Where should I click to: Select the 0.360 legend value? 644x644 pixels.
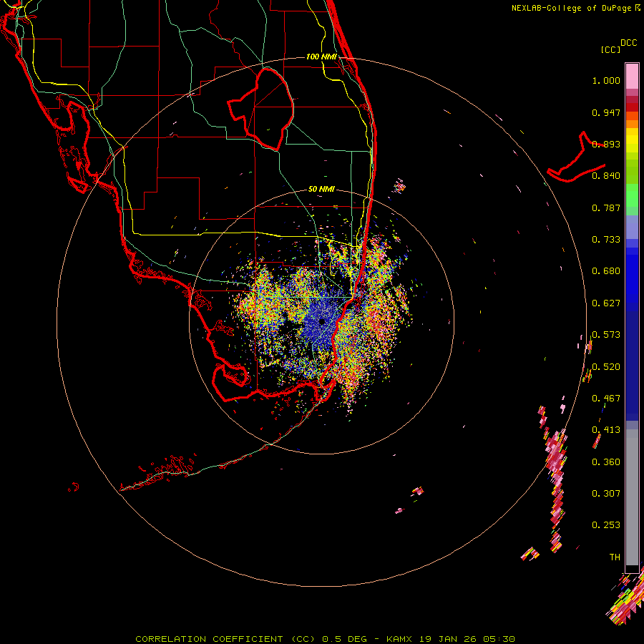pyautogui.click(x=606, y=462)
